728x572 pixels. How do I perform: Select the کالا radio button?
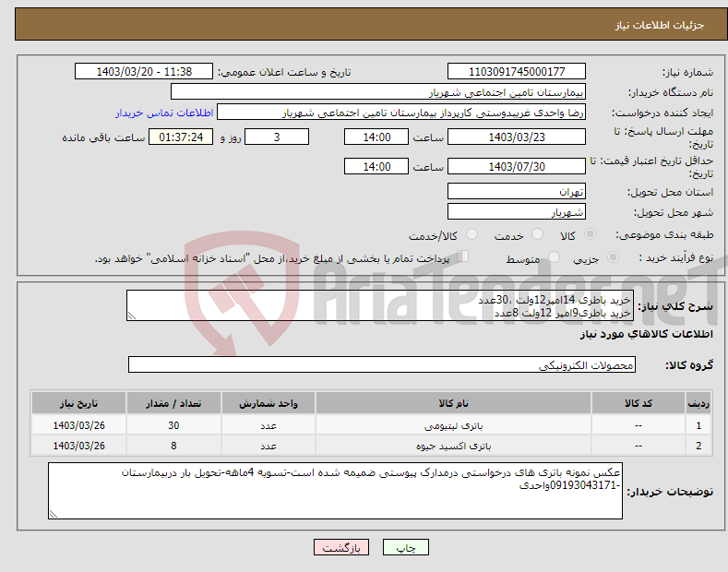(x=590, y=234)
